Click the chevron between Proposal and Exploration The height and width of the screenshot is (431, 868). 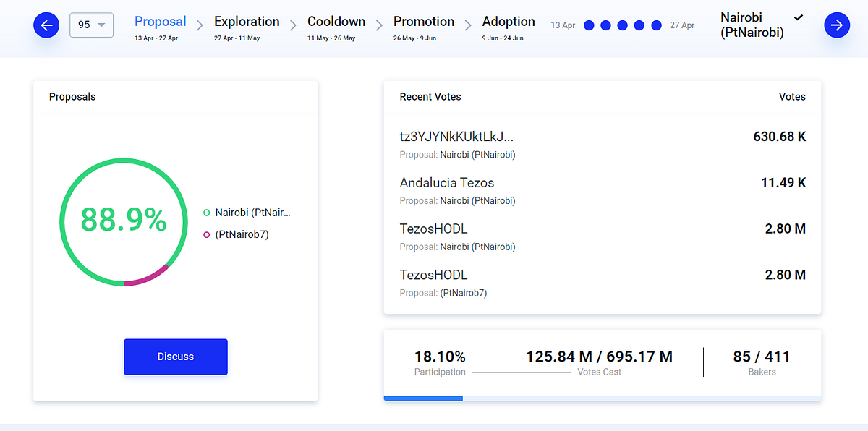click(x=200, y=26)
